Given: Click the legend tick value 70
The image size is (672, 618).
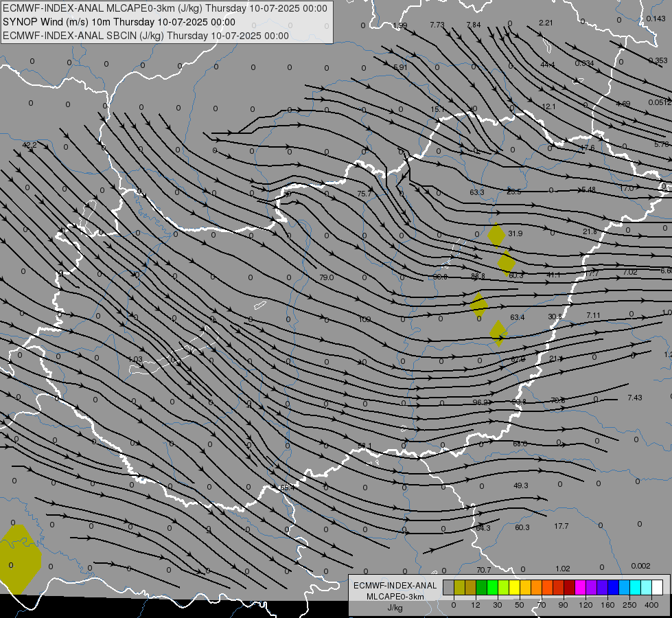Looking at the screenshot, I should pos(542,605).
